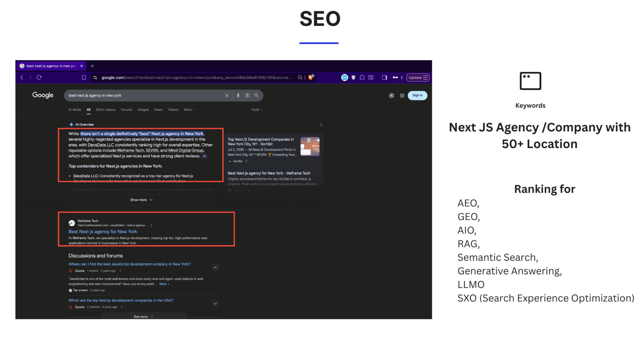
Task: Collapse the first Quora discussion chevron
Action: pyautogui.click(x=215, y=268)
